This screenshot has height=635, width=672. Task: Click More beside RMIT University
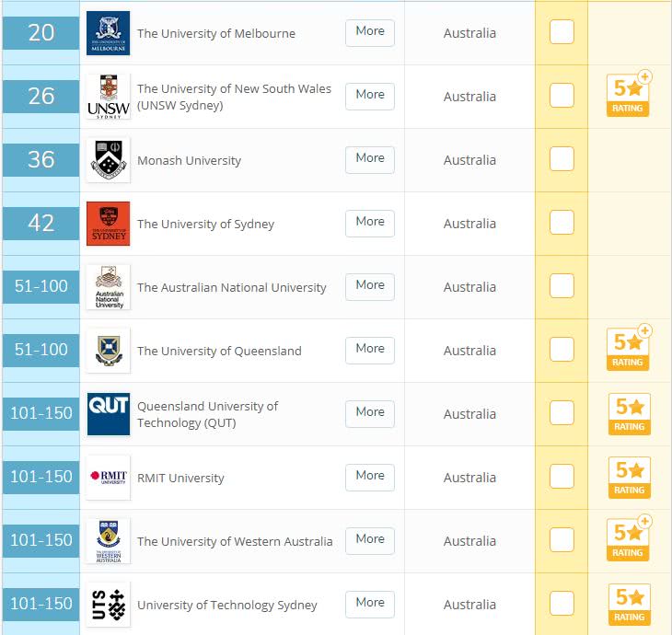coord(370,478)
